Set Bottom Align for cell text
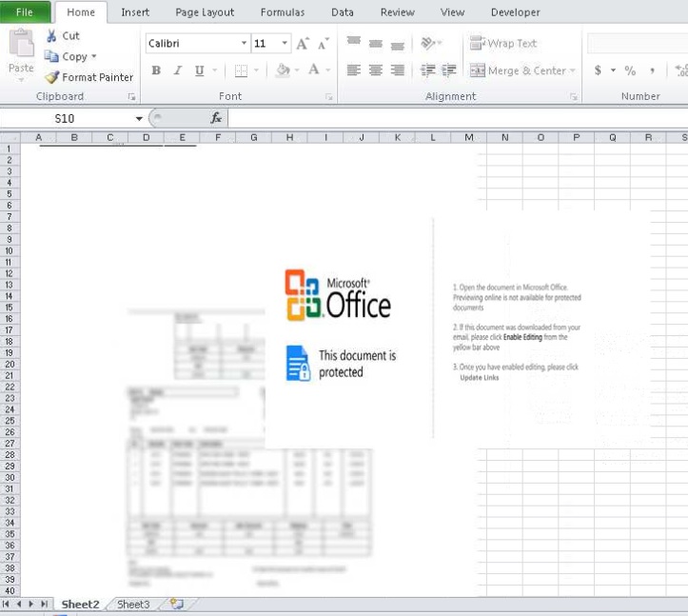The width and height of the screenshot is (688, 616). tap(398, 44)
